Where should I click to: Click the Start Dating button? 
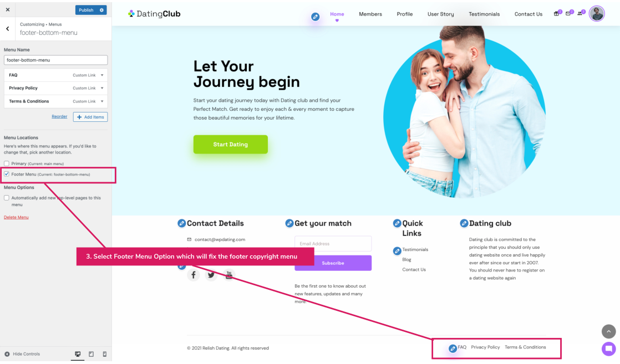(231, 144)
